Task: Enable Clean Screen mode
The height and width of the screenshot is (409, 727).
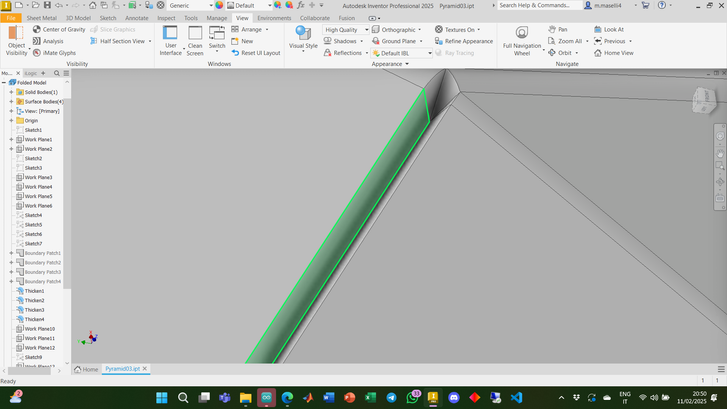Action: point(195,41)
